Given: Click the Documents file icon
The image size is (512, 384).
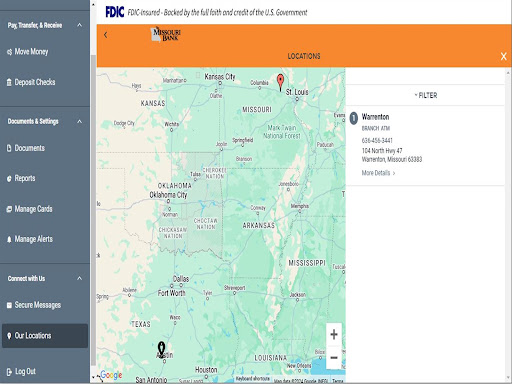Looking at the screenshot, I should tap(9, 148).
